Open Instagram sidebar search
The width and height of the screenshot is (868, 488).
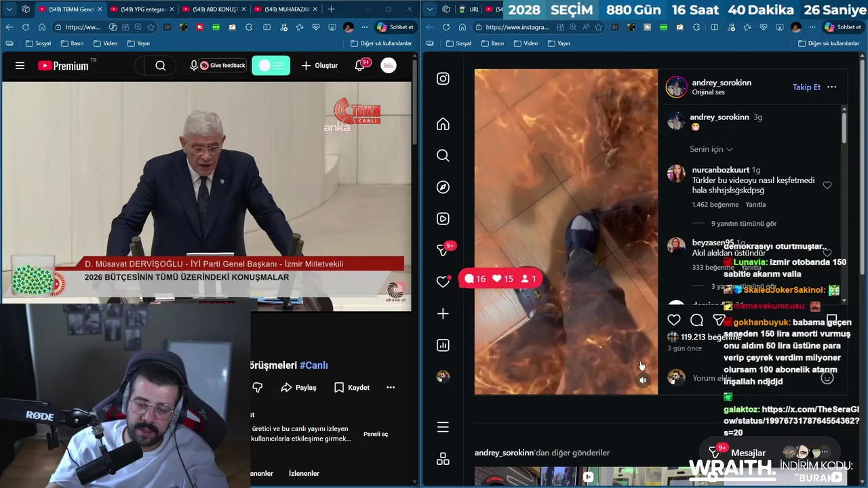[443, 155]
